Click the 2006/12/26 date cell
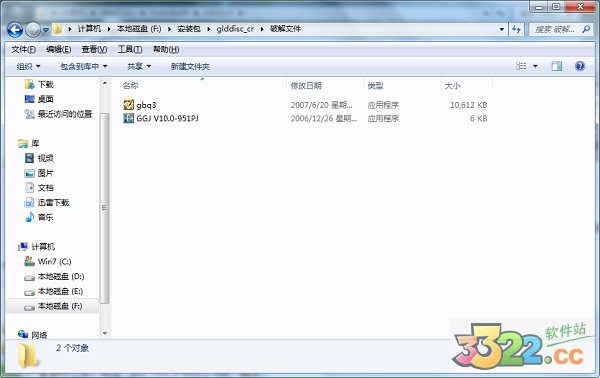The image size is (600, 378). coord(323,118)
